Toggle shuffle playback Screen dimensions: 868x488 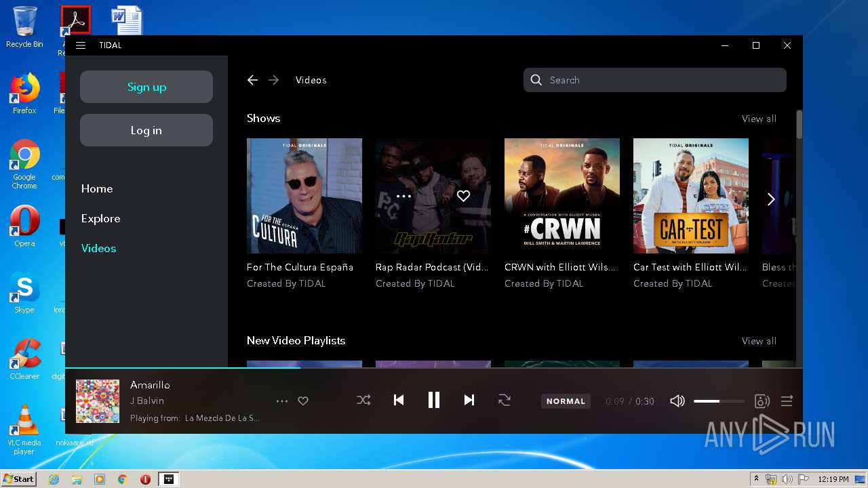click(x=363, y=401)
